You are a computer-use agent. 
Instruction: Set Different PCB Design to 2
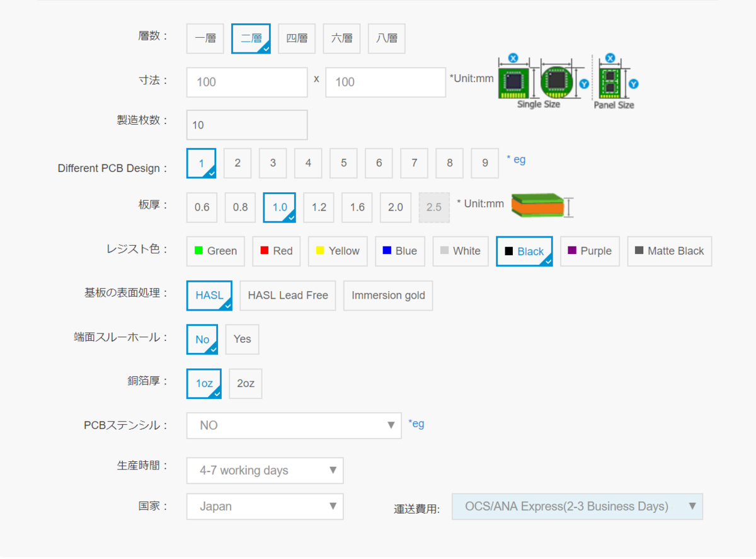(x=238, y=163)
